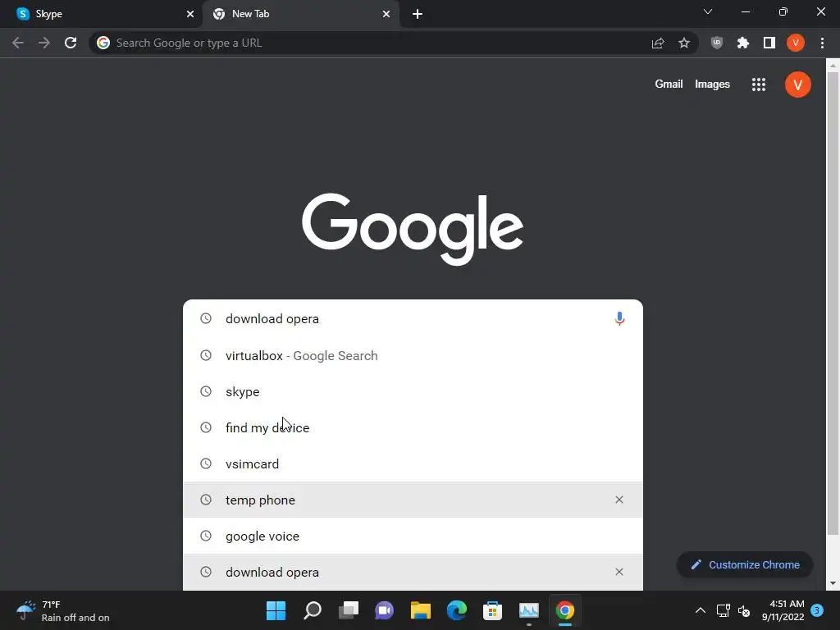Open the uBlock shield extension icon
The width and height of the screenshot is (840, 630).
[717, 43]
